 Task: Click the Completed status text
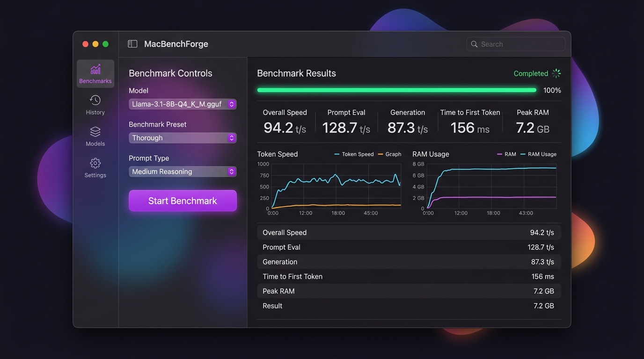click(x=531, y=73)
